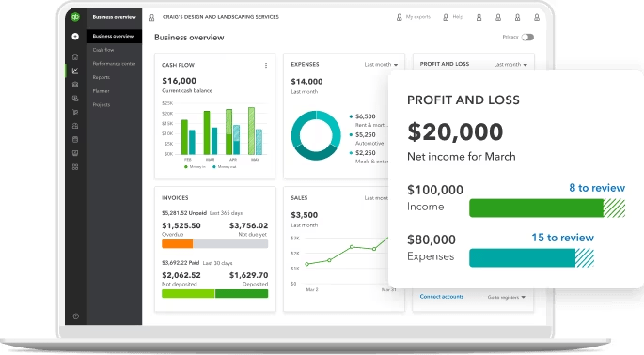Viewport: 644px width, 355px height.
Task: Click the expenses donut chart
Action: [x=316, y=135]
